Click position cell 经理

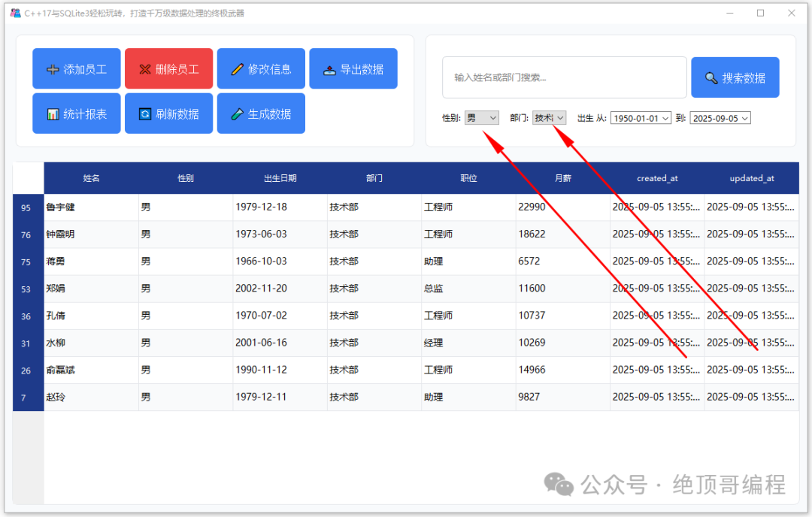coord(468,343)
